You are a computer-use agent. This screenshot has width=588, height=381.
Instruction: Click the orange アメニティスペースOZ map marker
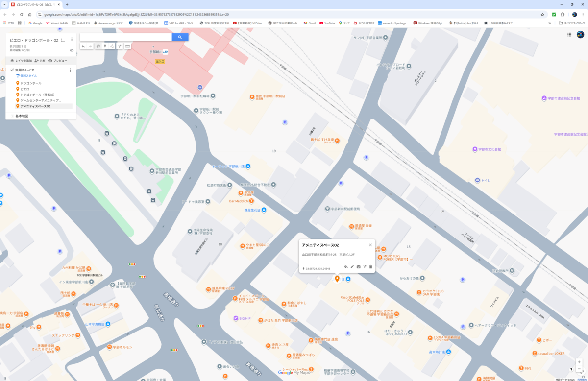click(337, 279)
